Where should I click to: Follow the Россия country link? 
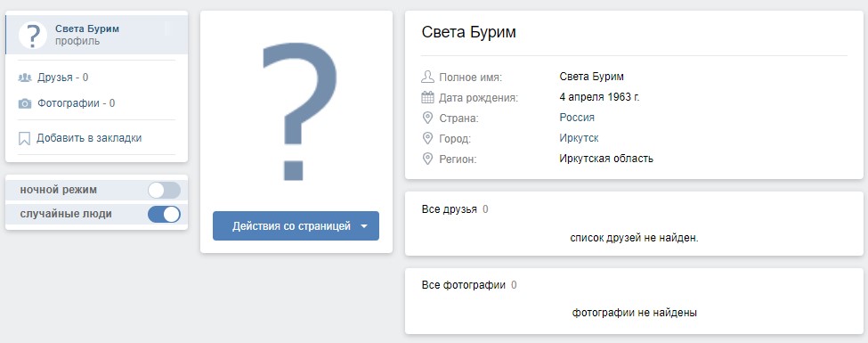pyautogui.click(x=577, y=118)
